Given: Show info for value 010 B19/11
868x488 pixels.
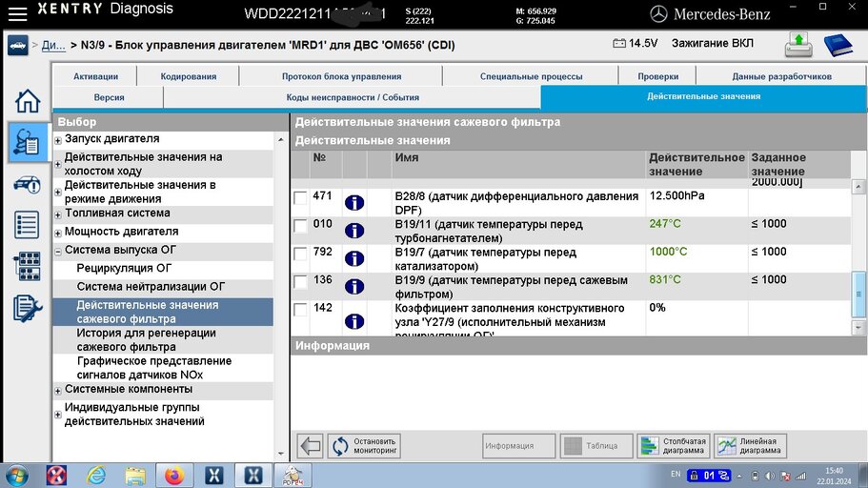Looking at the screenshot, I should pos(354,231).
